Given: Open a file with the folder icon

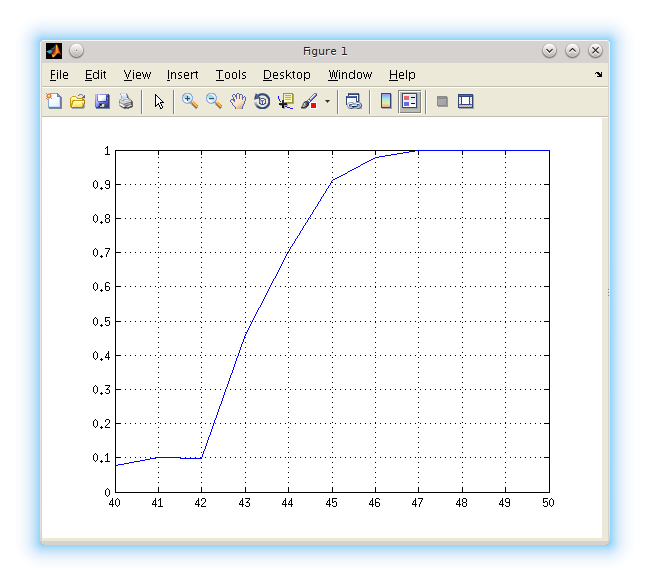Looking at the screenshot, I should tap(78, 101).
